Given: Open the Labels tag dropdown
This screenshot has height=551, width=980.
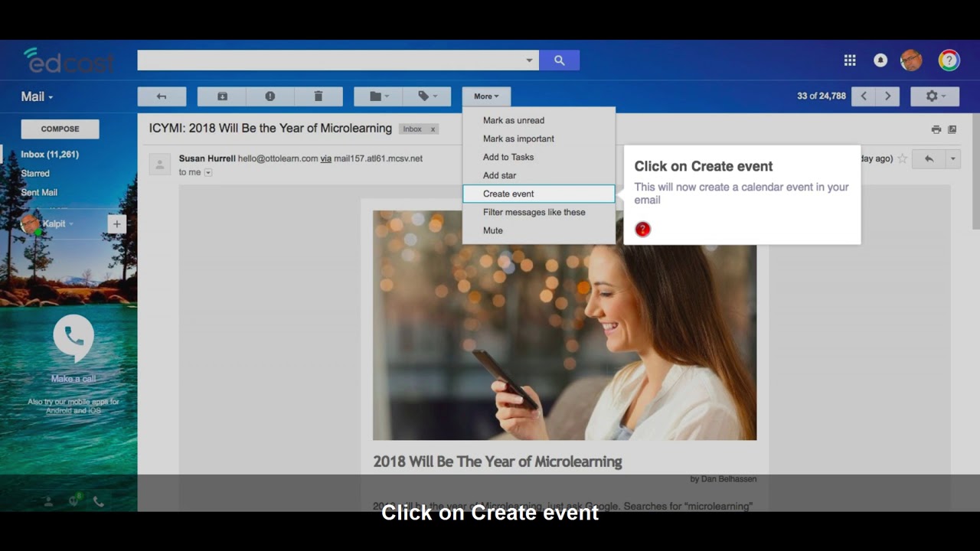Looking at the screenshot, I should tap(426, 96).
